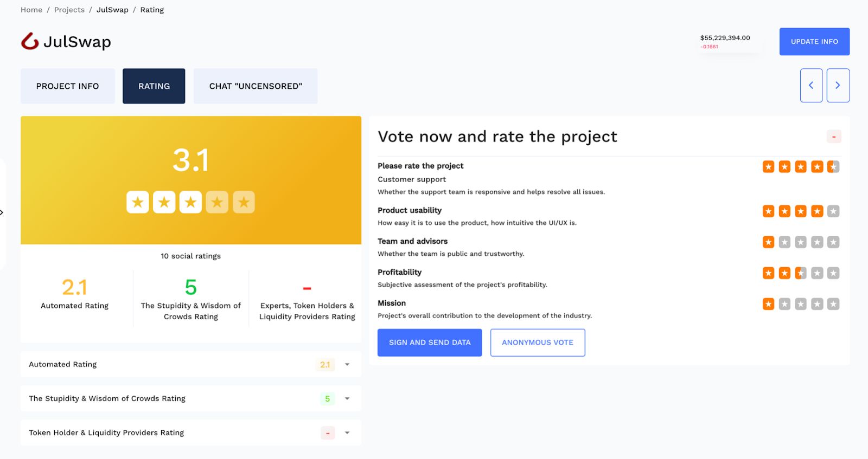Open the Chat "Uncensored" tab

tap(256, 86)
